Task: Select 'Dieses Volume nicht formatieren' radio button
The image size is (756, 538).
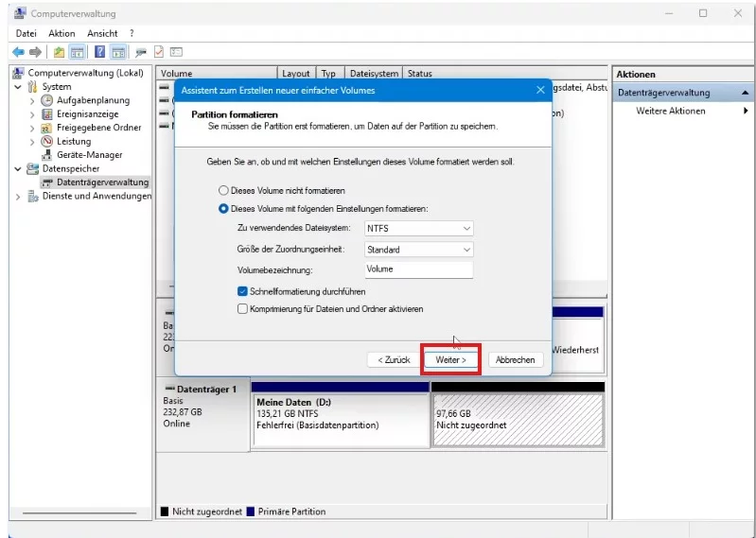Action: tap(223, 191)
